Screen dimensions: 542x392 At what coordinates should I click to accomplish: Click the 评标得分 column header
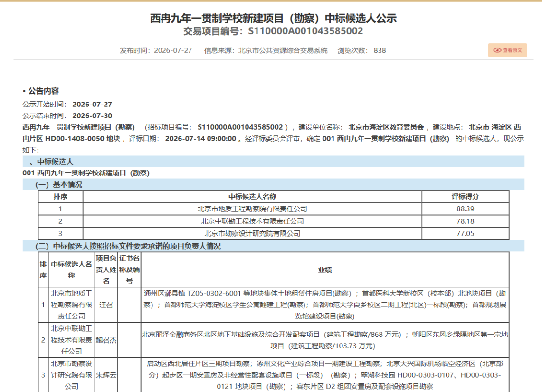tap(465, 196)
